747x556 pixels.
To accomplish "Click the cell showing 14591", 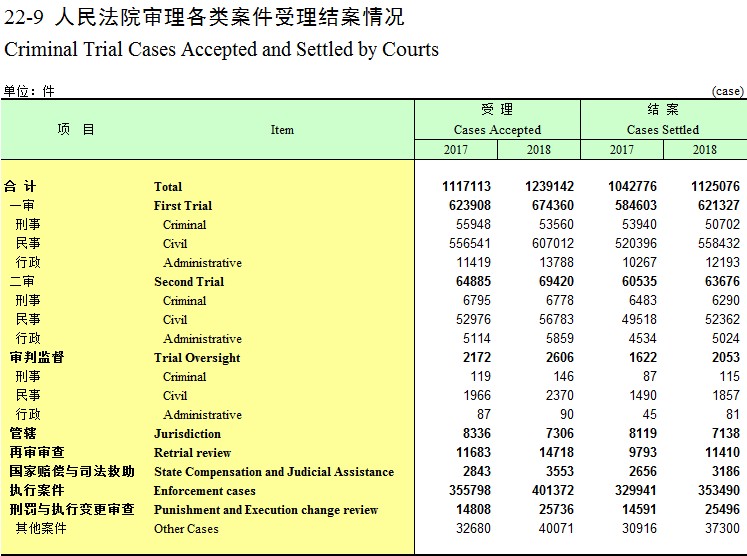I will [639, 509].
